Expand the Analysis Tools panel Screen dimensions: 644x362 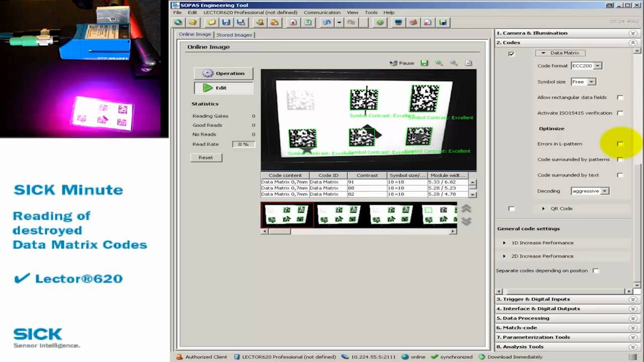[633, 347]
